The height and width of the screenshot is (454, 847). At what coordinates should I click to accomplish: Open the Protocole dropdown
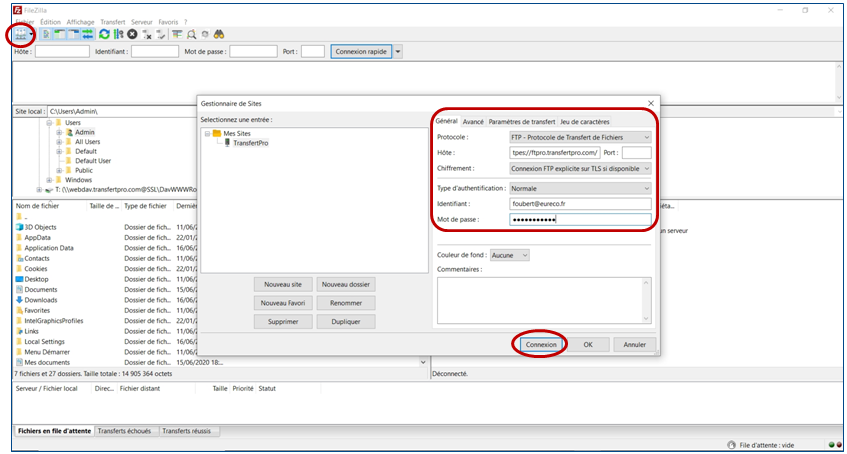tap(580, 137)
